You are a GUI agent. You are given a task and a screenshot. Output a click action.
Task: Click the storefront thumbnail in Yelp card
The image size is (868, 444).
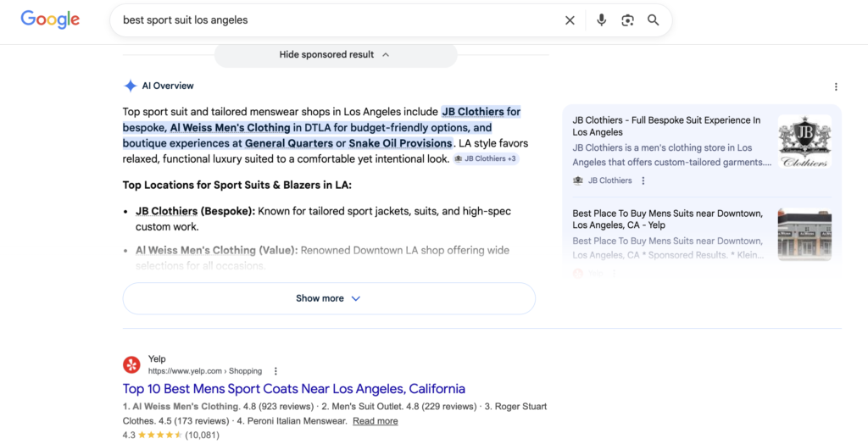click(x=804, y=235)
